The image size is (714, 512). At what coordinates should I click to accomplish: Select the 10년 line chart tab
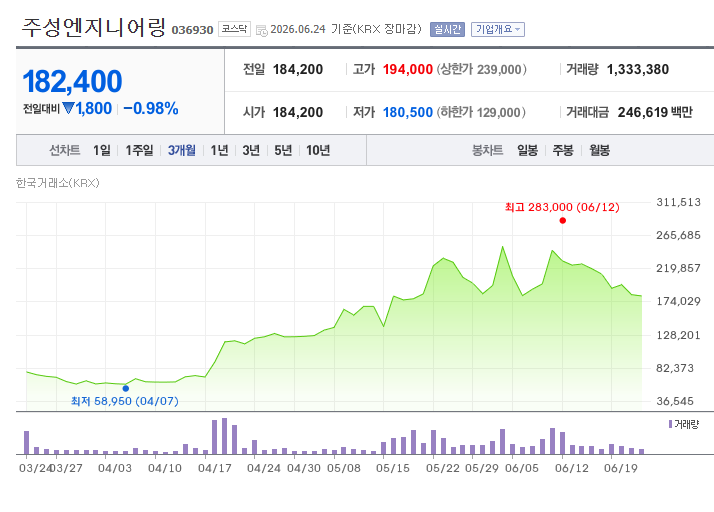pyautogui.click(x=318, y=150)
